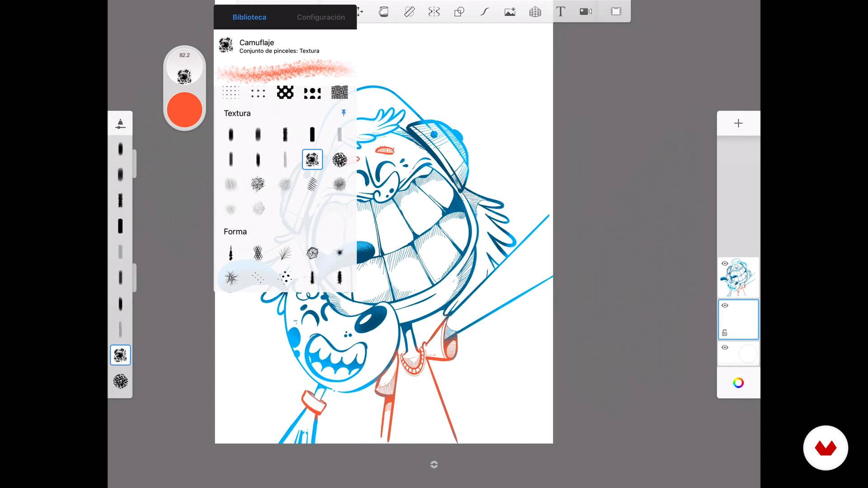Open the color wheel editor icon
Viewport: 868px width, 488px height.
738,383
